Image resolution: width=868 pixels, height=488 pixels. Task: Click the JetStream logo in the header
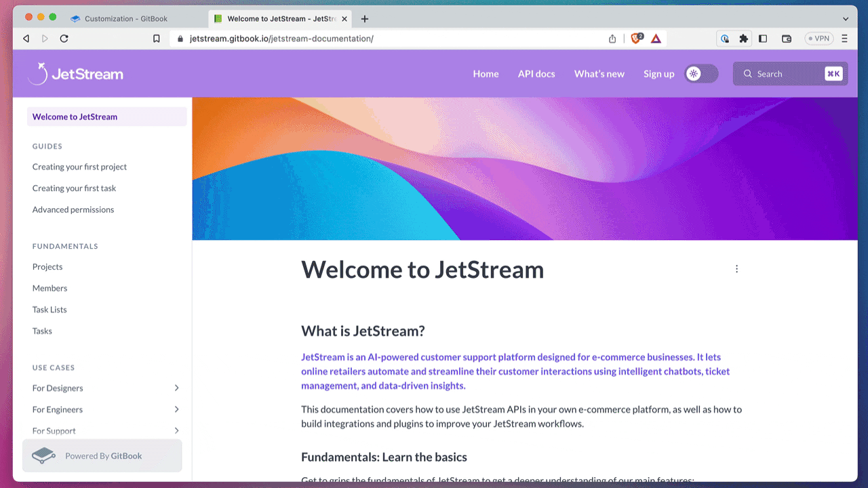[x=75, y=74]
